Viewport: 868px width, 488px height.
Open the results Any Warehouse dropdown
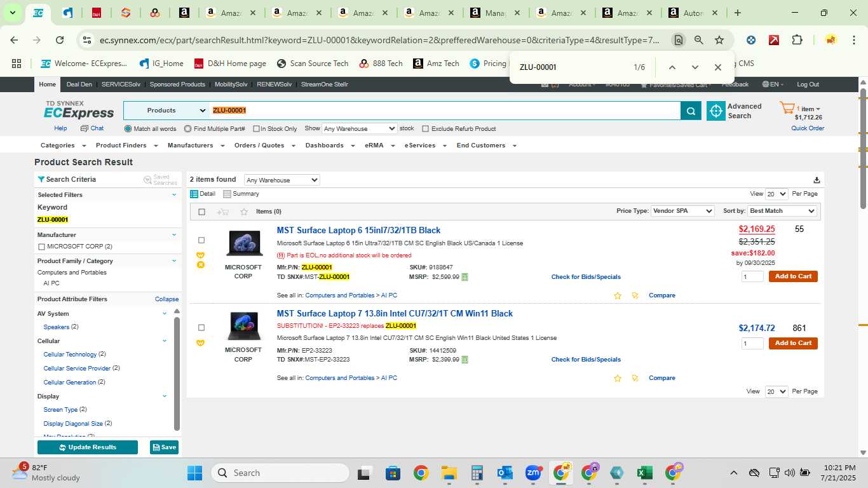pos(281,180)
